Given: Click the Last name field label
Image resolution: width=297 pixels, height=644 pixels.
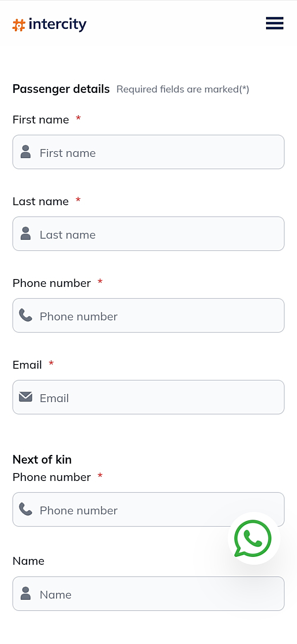Looking at the screenshot, I should click(41, 201).
